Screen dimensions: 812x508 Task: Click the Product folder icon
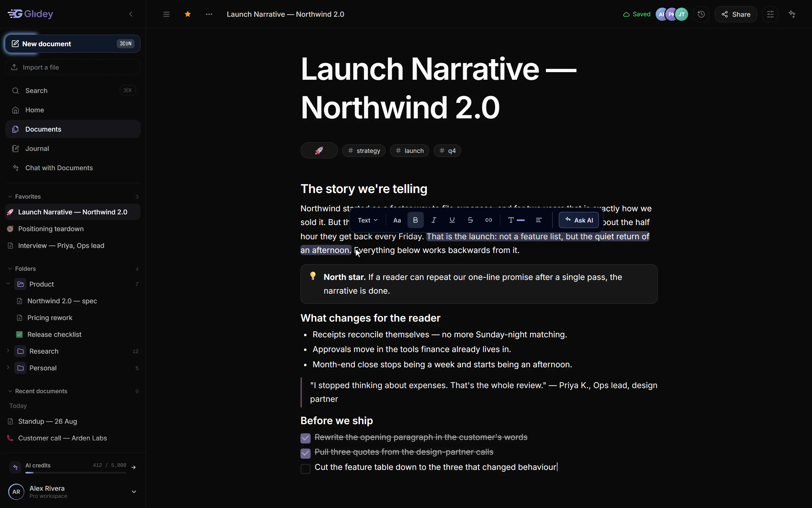[21, 284]
